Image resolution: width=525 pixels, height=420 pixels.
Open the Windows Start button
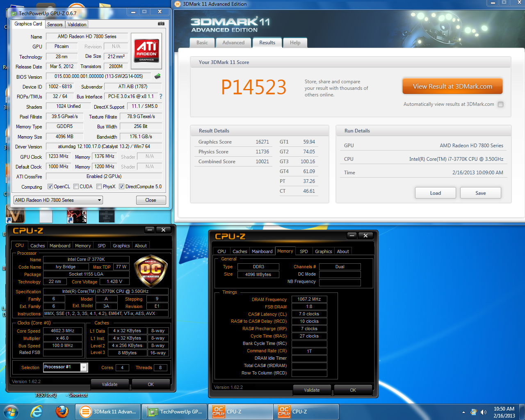tap(11, 412)
